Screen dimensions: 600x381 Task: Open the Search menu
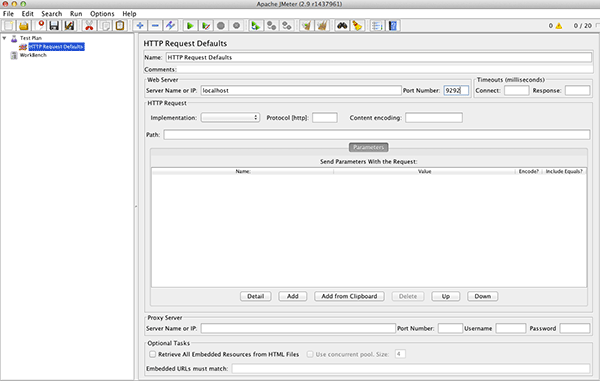point(52,13)
